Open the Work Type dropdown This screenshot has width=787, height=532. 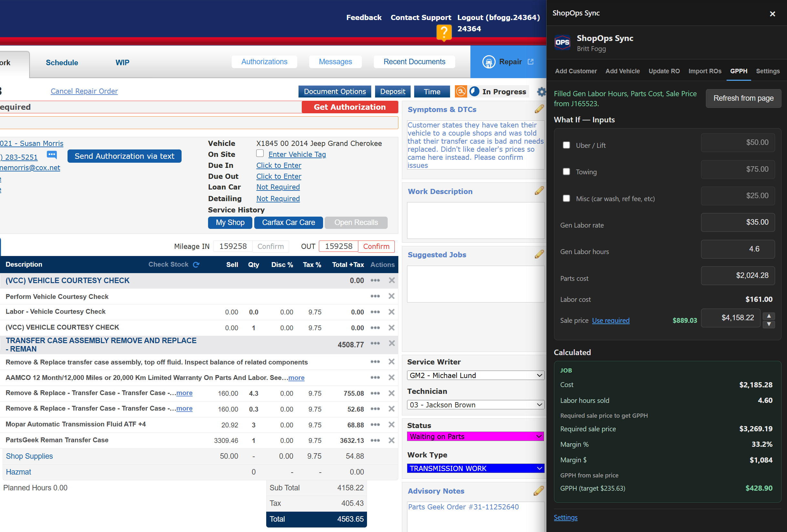[x=476, y=468]
